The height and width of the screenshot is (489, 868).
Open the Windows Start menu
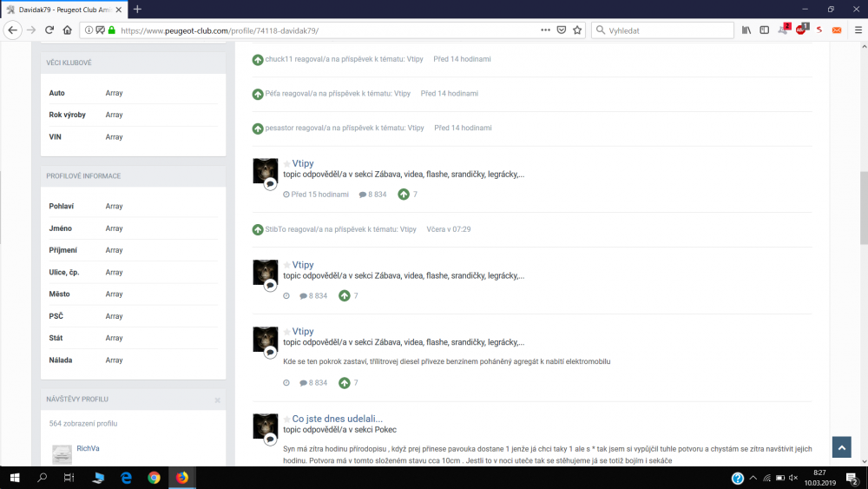pyautogui.click(x=15, y=478)
